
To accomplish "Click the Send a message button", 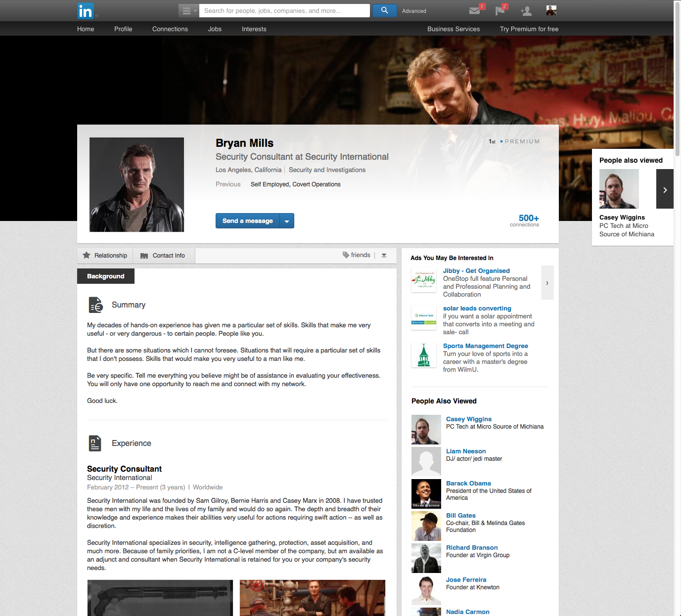I will pyautogui.click(x=248, y=221).
